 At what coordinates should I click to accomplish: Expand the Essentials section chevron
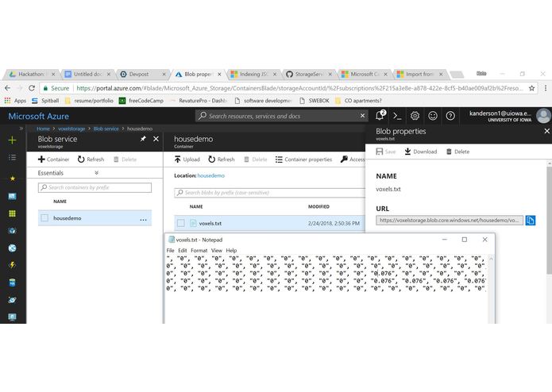tap(96, 173)
